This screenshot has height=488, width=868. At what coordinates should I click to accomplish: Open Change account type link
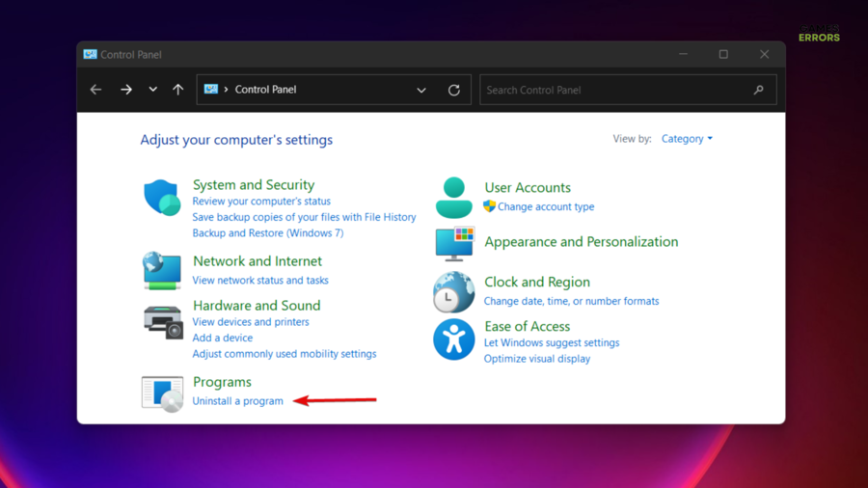(546, 206)
